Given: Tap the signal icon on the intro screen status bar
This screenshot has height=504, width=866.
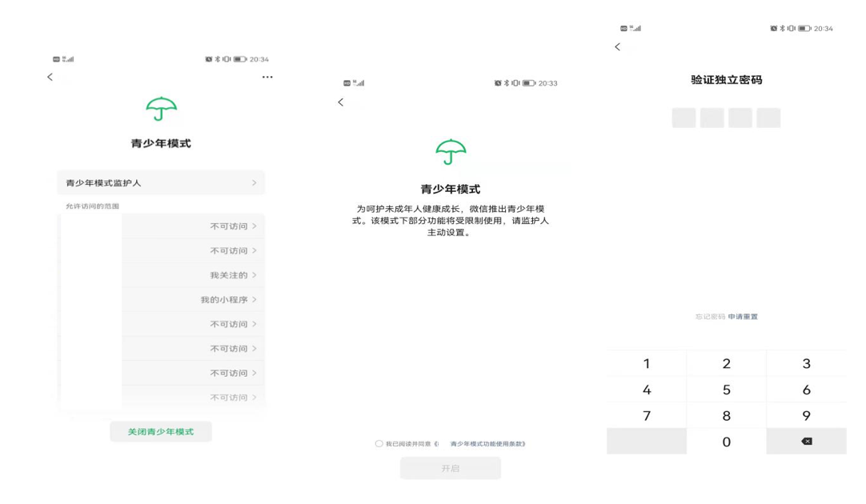Looking at the screenshot, I should [359, 83].
